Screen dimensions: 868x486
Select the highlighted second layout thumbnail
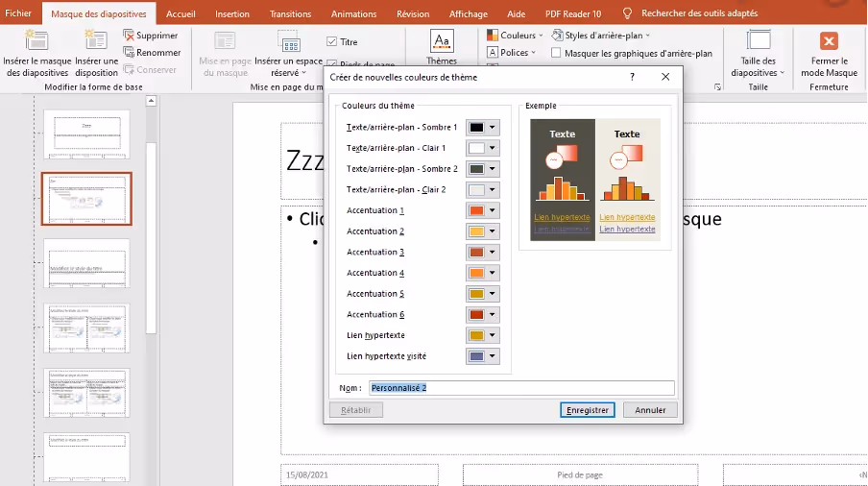[87, 199]
